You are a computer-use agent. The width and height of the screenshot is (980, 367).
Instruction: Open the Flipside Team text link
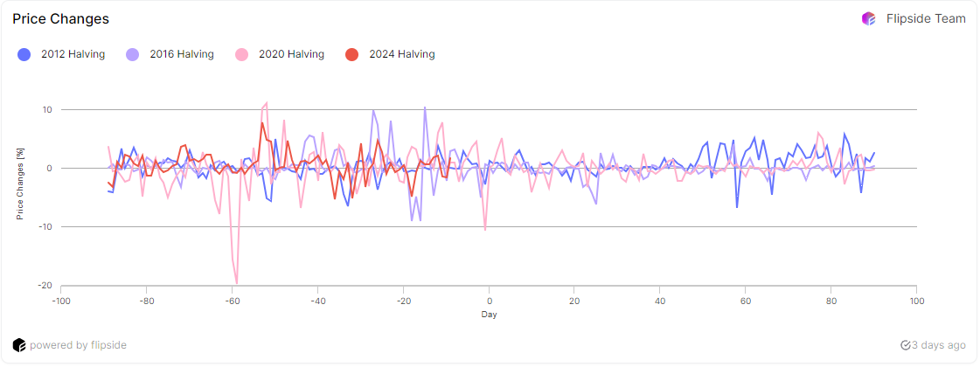coord(926,18)
